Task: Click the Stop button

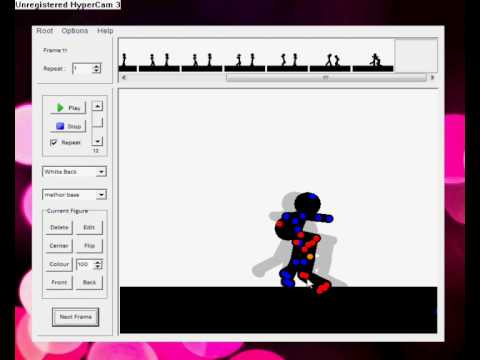Action: (68, 126)
